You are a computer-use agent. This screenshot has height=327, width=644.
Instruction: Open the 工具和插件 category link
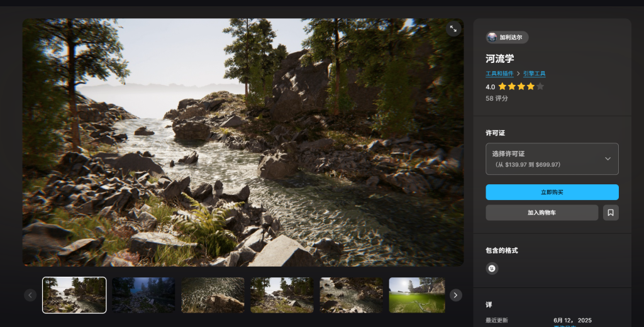click(x=500, y=74)
